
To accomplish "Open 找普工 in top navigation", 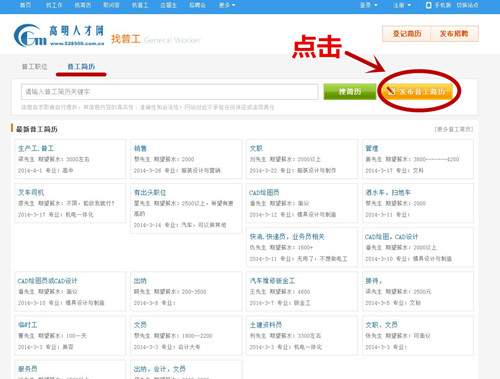I will (140, 5).
